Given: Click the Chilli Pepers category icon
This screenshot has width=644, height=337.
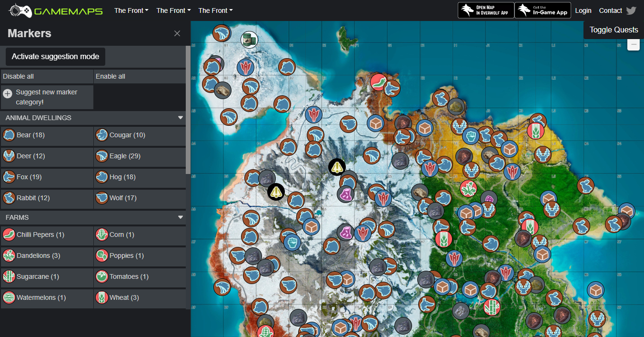Looking at the screenshot, I should (9, 235).
